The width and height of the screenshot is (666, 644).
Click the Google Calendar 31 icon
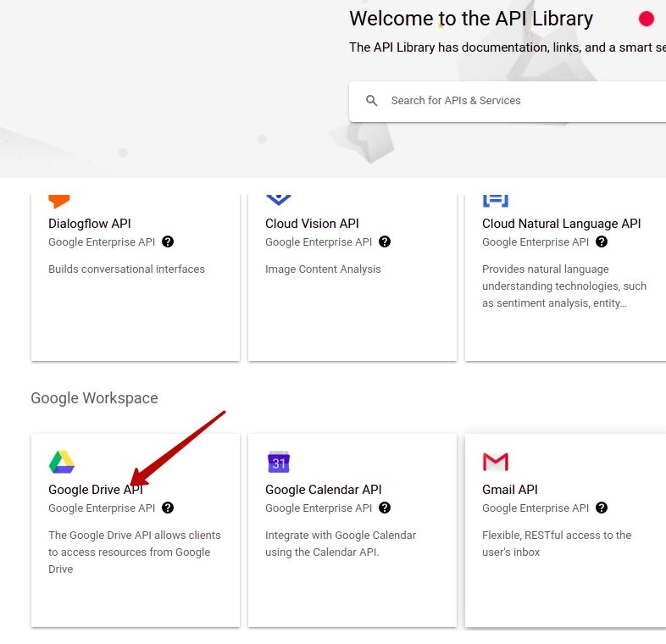pyautogui.click(x=279, y=462)
